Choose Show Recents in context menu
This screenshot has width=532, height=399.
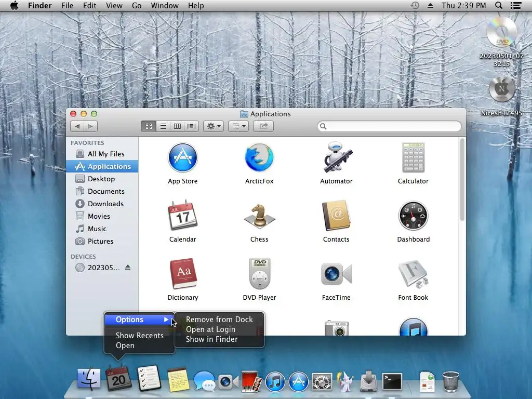pyautogui.click(x=139, y=335)
